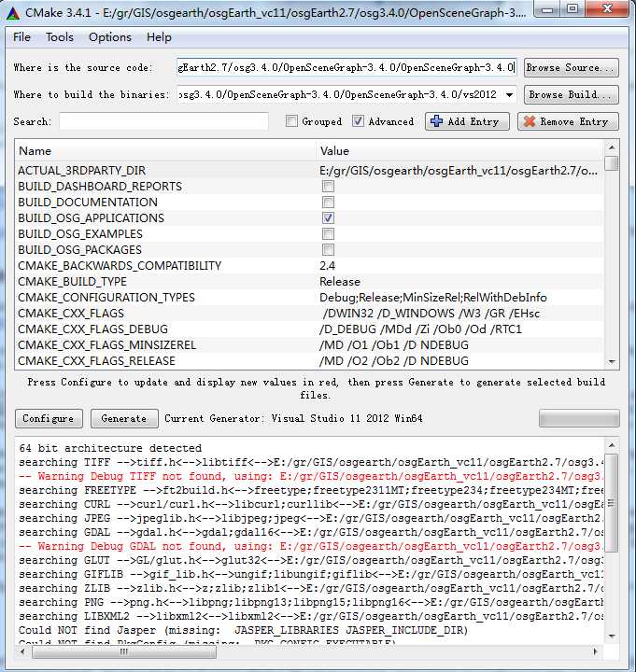Viewport: 636px width, 672px height.
Task: Enable the Grouped checkbox
Action: 291,121
